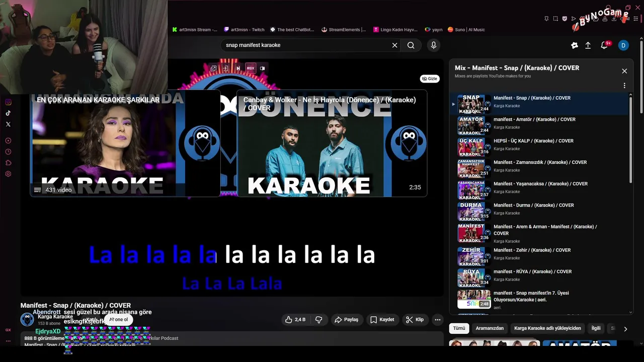Click the search magnifier button
This screenshot has height=362, width=644.
411,45
